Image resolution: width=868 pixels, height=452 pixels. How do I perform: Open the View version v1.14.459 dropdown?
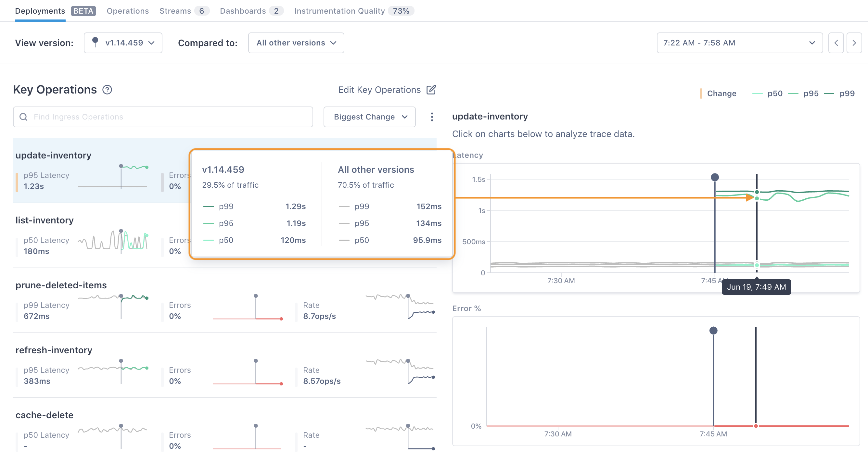coord(123,43)
